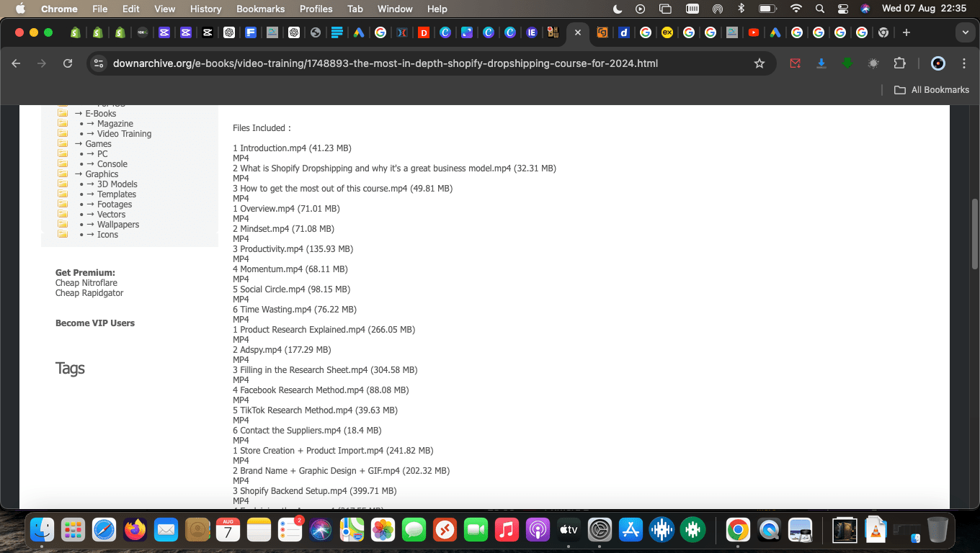Open Finder from the Dock
This screenshot has height=553, width=980.
pos(43,531)
